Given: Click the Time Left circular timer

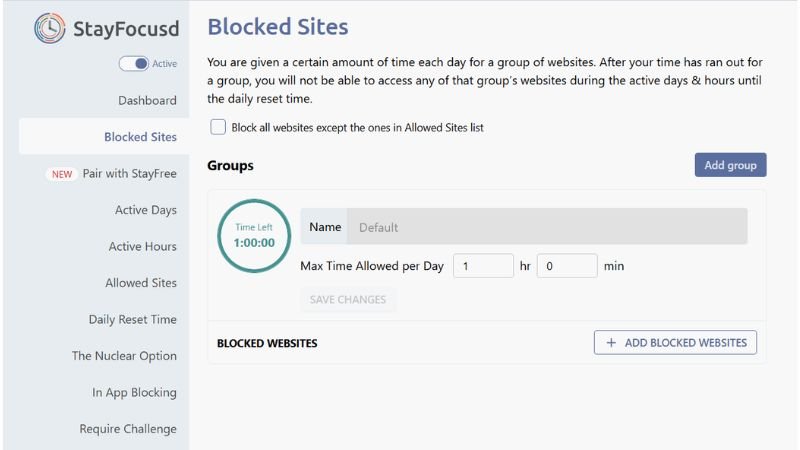Looking at the screenshot, I should tap(254, 236).
